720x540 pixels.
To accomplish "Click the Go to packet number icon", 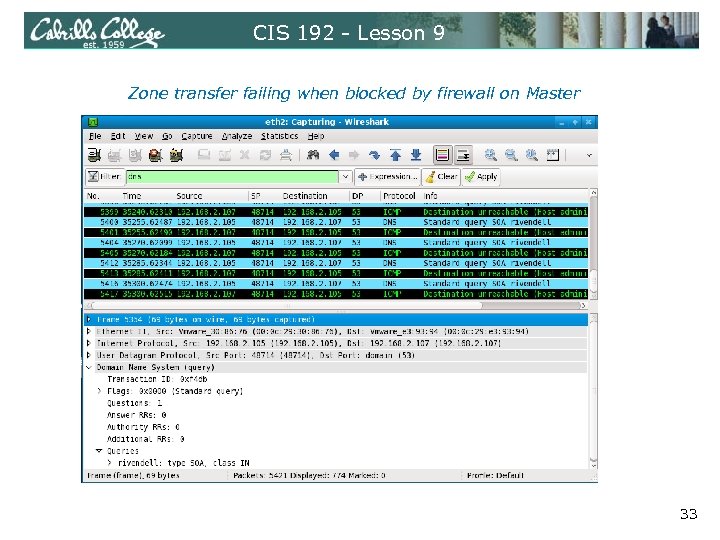I will (375, 155).
